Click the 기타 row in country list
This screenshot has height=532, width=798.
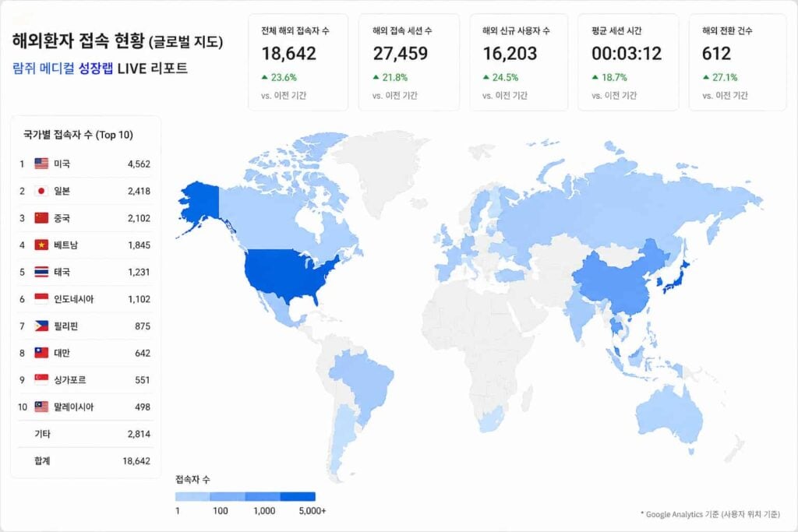tap(86, 434)
